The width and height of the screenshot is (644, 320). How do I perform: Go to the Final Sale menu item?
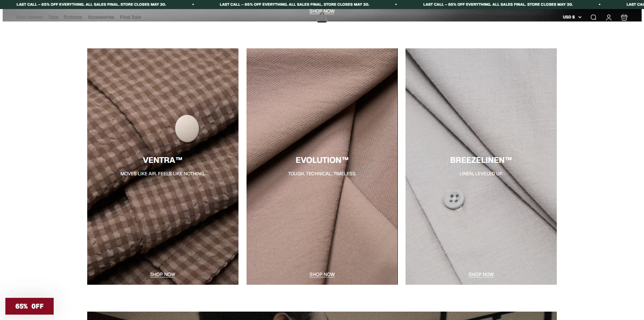click(x=130, y=17)
